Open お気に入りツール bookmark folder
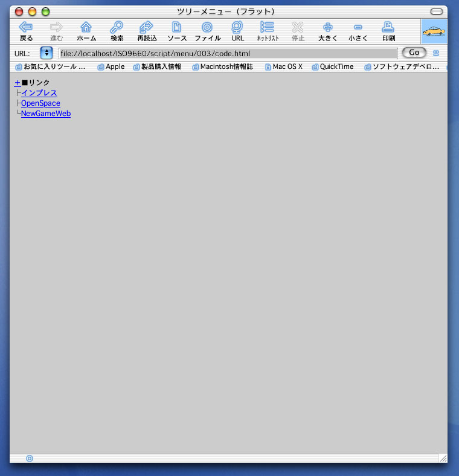This screenshot has width=459, height=476. click(x=50, y=67)
